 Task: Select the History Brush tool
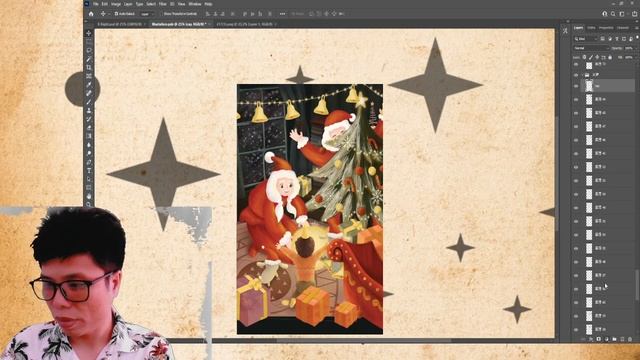89,119
